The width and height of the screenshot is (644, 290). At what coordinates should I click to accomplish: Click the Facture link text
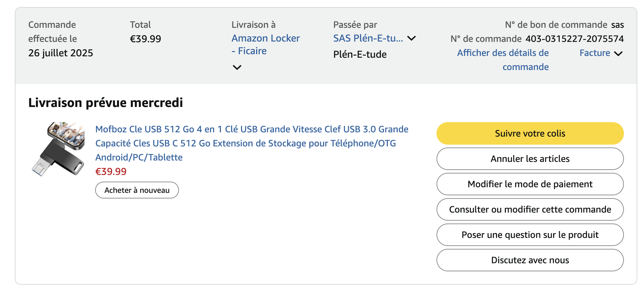(595, 53)
